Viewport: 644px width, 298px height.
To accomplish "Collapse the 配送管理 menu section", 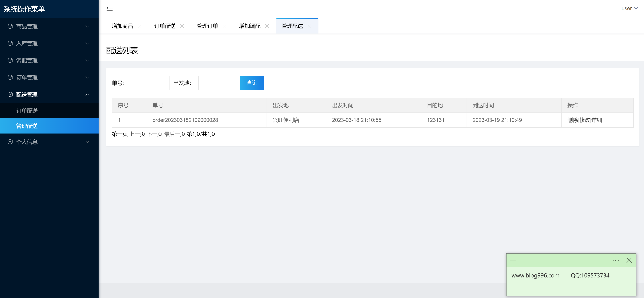I will click(87, 94).
